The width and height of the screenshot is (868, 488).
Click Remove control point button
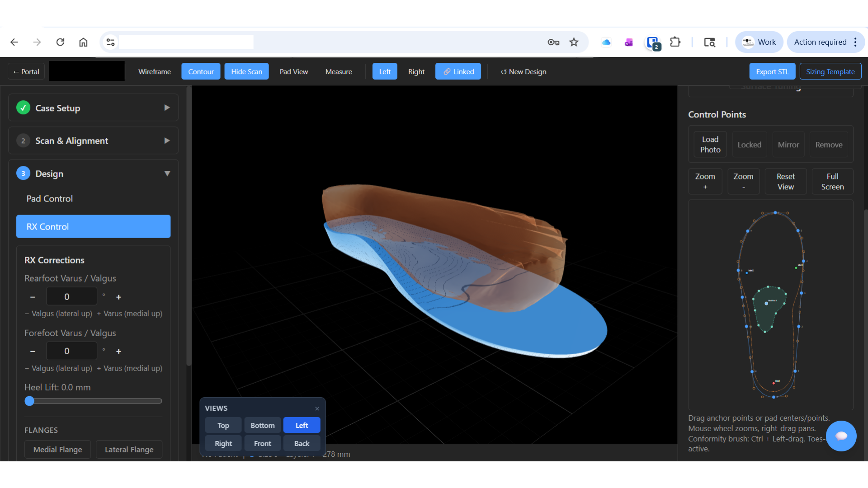(x=829, y=145)
